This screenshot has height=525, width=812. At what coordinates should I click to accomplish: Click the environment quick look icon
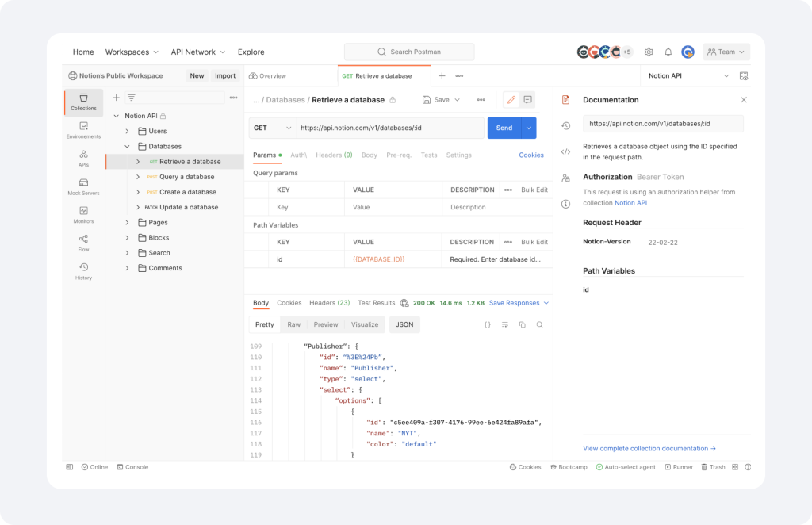point(744,75)
